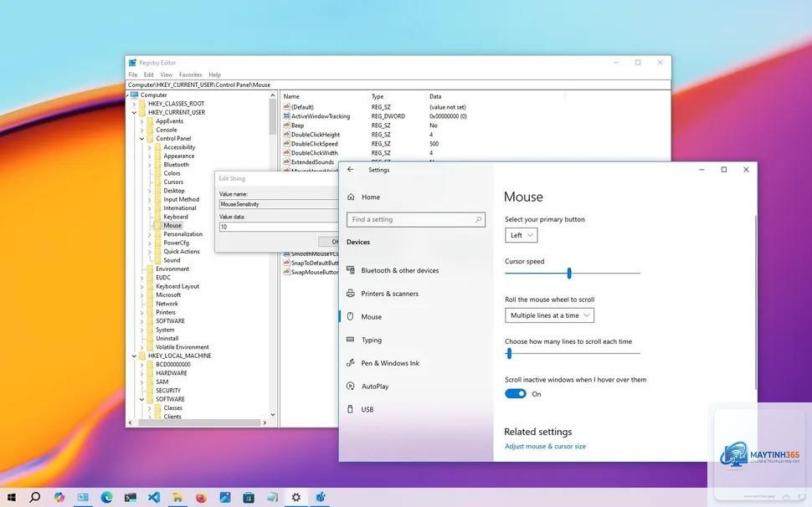Viewport: 812px width, 507px height.
Task: Click the Settings gear on taskbar
Action: tap(296, 497)
